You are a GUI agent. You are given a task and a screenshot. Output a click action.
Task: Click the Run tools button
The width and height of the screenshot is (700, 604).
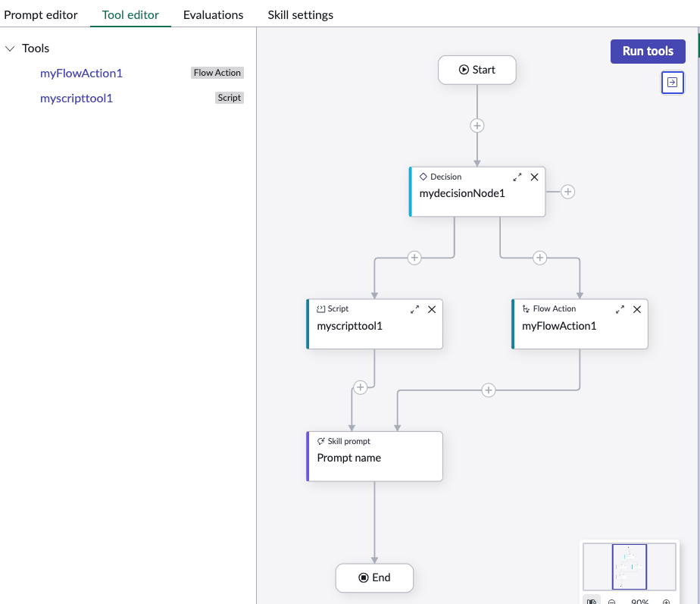pyautogui.click(x=648, y=52)
